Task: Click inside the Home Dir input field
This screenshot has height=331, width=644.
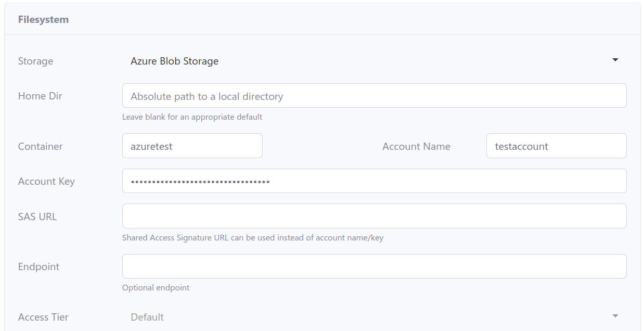Action: click(x=373, y=96)
